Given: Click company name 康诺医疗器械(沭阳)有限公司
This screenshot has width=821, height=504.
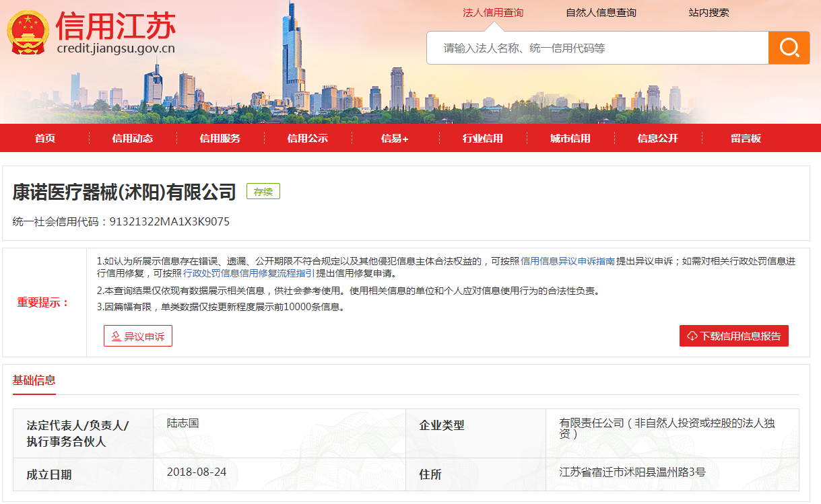Looking at the screenshot, I should click(125, 192).
